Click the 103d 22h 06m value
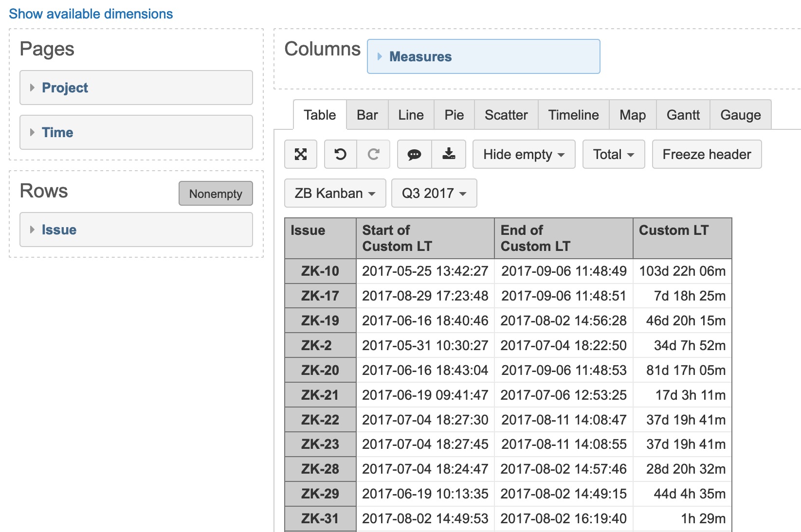Screen dimensions: 801x532 point(682,271)
